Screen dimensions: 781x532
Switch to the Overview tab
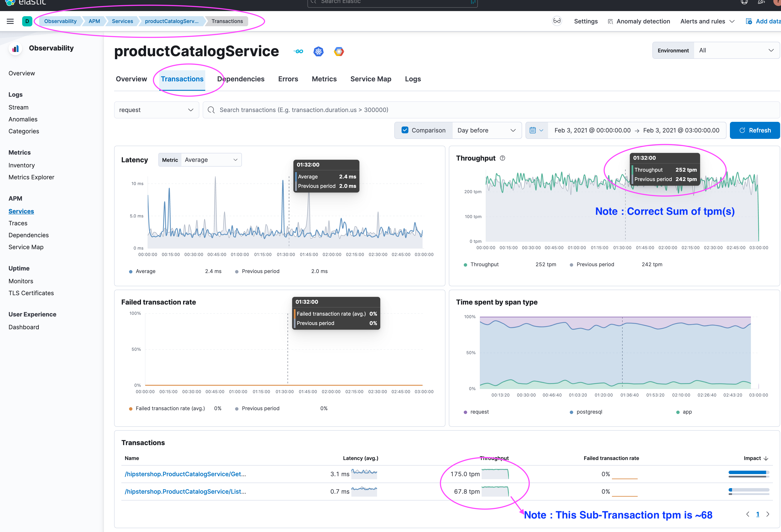click(131, 79)
